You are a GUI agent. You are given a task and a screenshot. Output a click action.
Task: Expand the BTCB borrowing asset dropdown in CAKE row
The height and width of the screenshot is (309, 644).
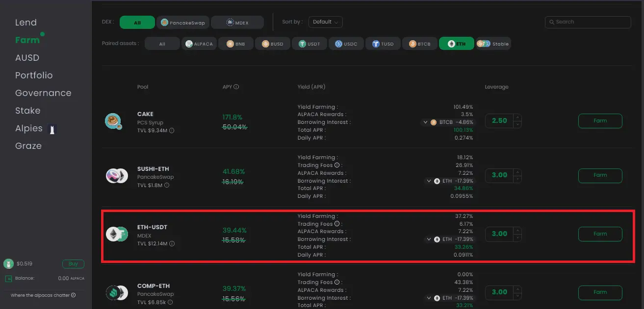coord(426,122)
